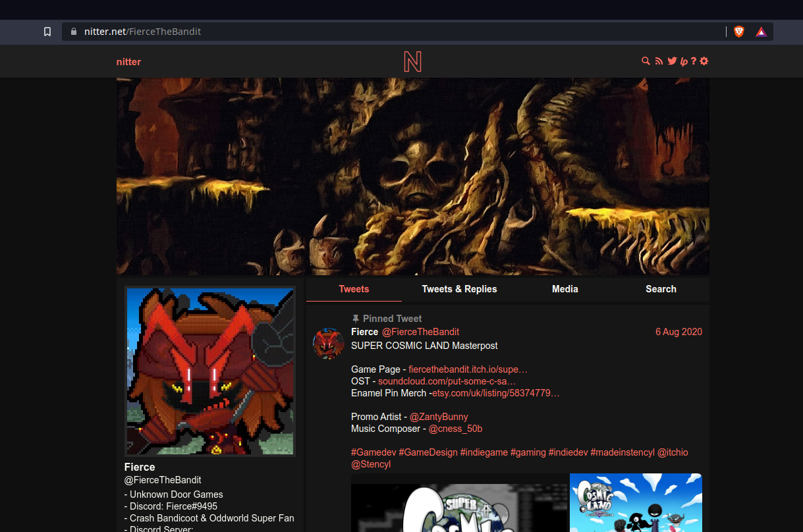Screen dimensions: 803x532
Task: Visit @ZantyBunny profile
Action: [439, 417]
